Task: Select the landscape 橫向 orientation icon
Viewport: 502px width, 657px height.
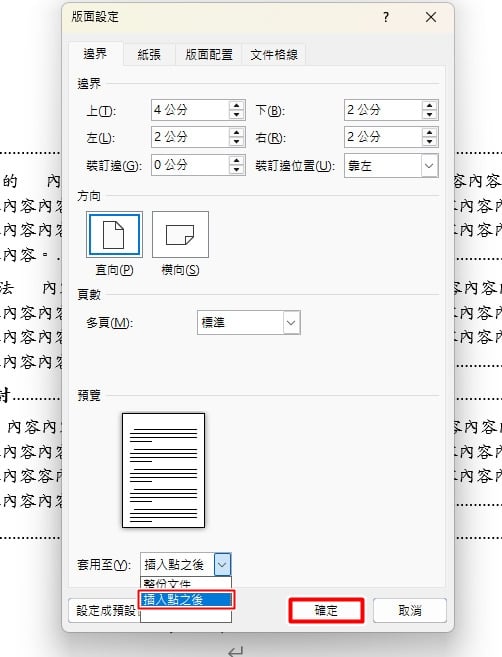Action: 180,234
